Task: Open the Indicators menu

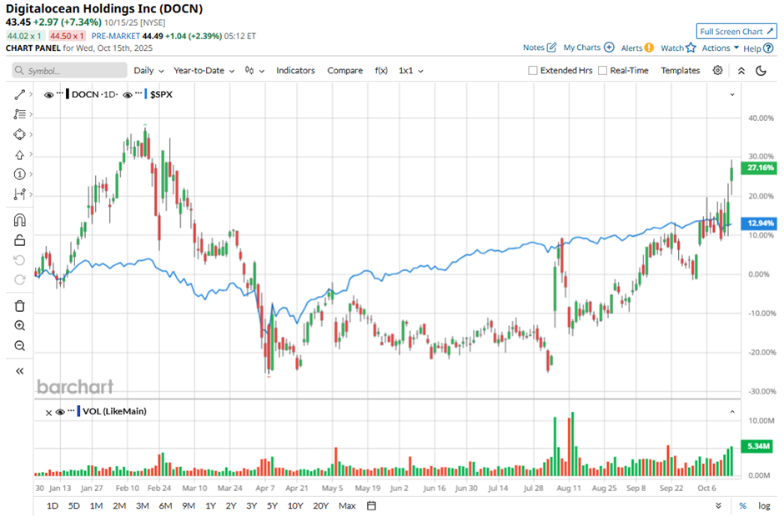Action: [x=295, y=71]
